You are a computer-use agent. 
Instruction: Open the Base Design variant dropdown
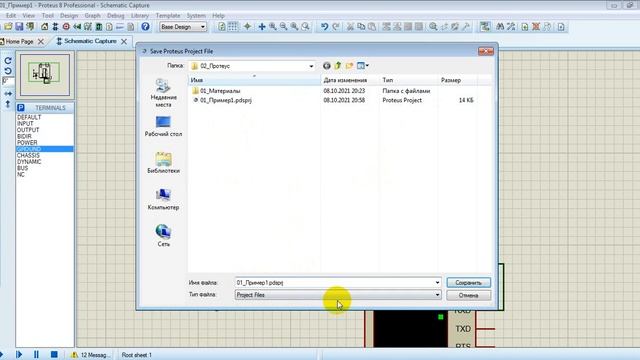pyautogui.click(x=183, y=27)
